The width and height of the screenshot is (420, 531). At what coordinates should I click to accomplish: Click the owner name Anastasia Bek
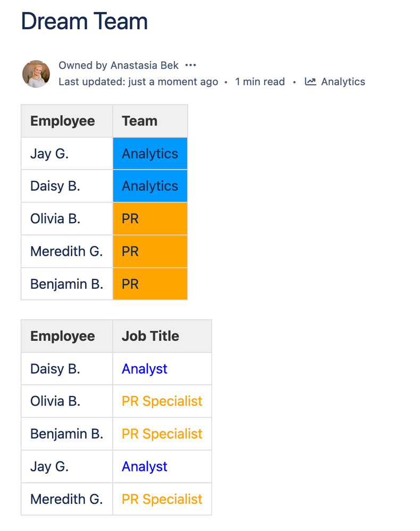145,65
